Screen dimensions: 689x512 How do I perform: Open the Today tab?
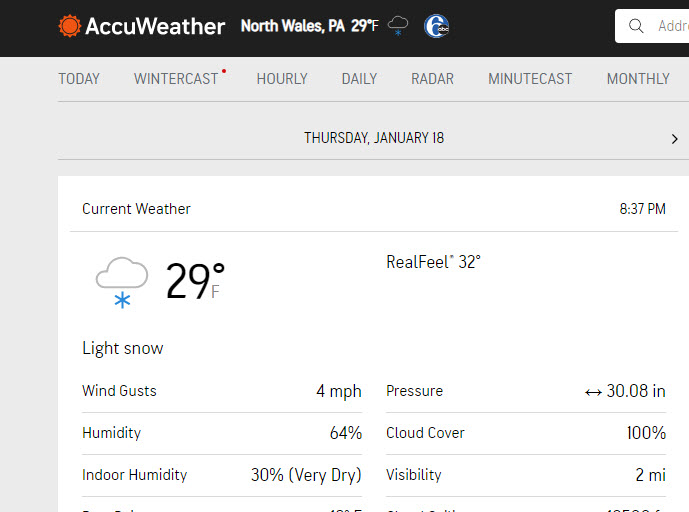79,79
